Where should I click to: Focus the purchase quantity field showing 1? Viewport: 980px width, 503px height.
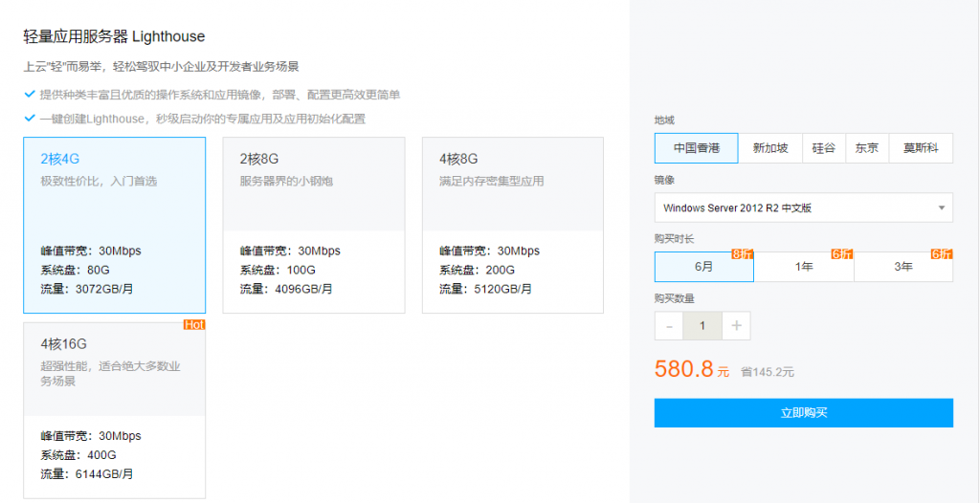click(702, 325)
